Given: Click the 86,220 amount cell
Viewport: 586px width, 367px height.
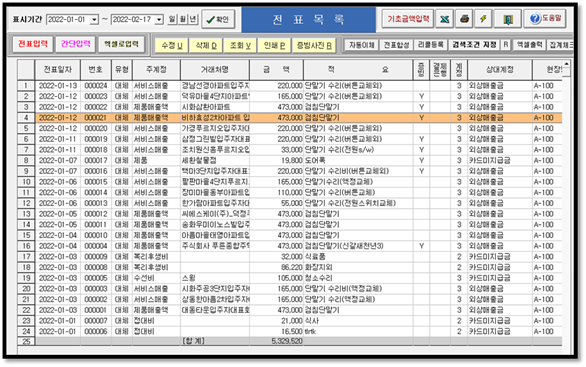Looking at the screenshot, I should click(x=277, y=268).
